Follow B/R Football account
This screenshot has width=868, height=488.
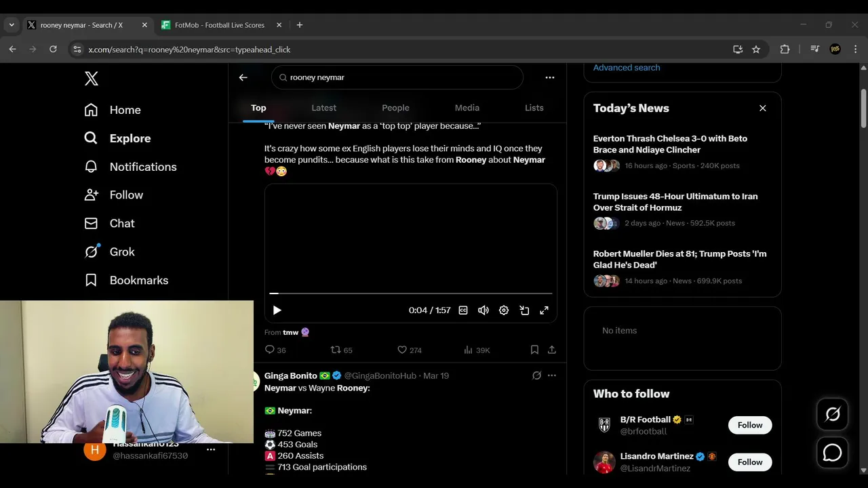(750, 425)
